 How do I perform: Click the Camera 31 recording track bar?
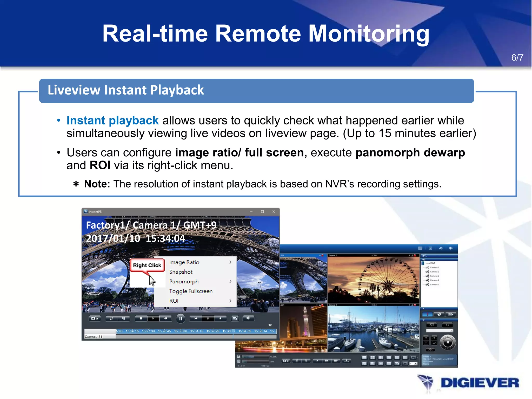[x=196, y=337]
